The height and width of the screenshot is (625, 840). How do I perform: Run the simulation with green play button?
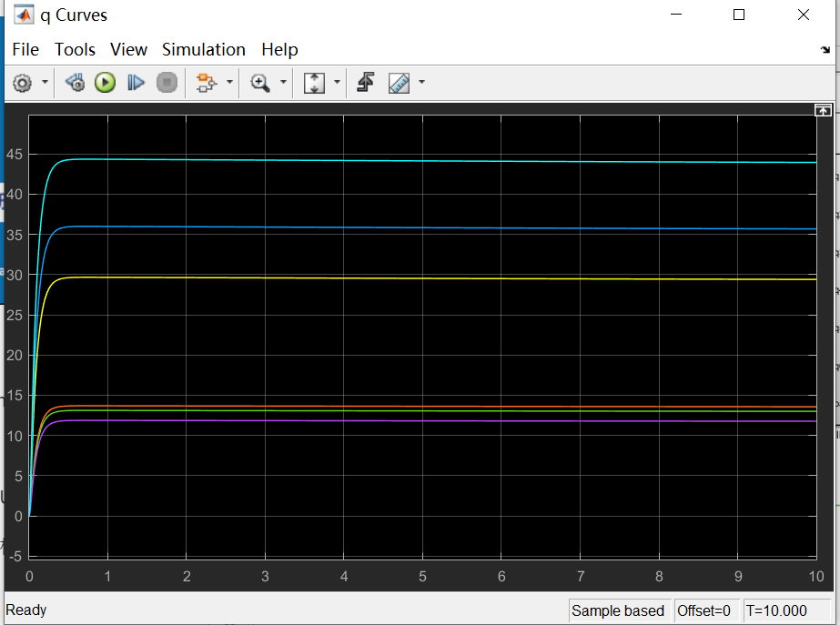click(105, 83)
